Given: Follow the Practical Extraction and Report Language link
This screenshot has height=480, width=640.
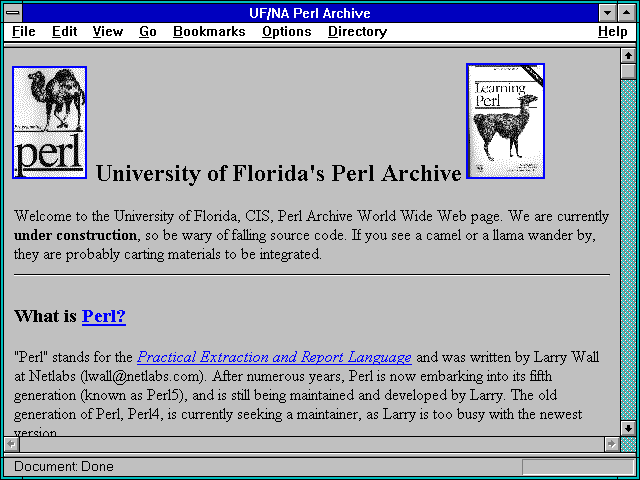Looking at the screenshot, I should point(274,357).
